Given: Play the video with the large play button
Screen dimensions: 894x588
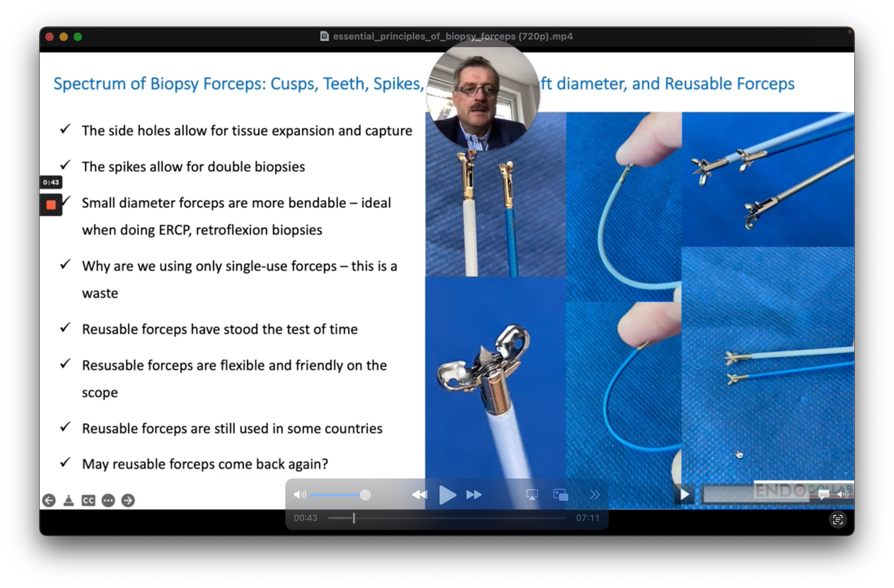Looking at the screenshot, I should tap(447, 495).
